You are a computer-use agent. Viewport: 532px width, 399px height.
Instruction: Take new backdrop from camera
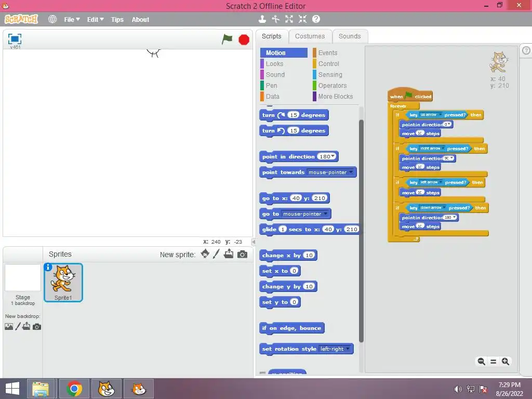click(37, 327)
